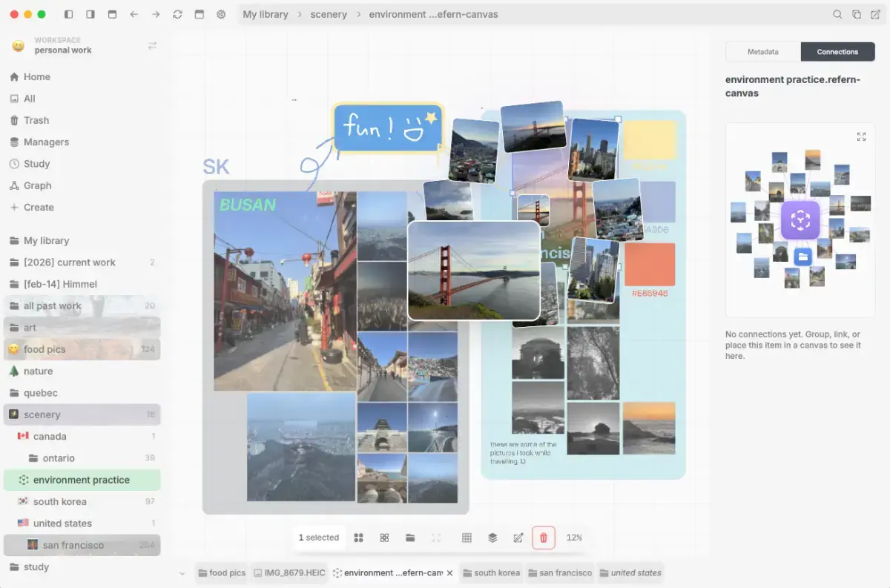Switch to the Metadata tab
The image size is (890, 588).
(762, 52)
